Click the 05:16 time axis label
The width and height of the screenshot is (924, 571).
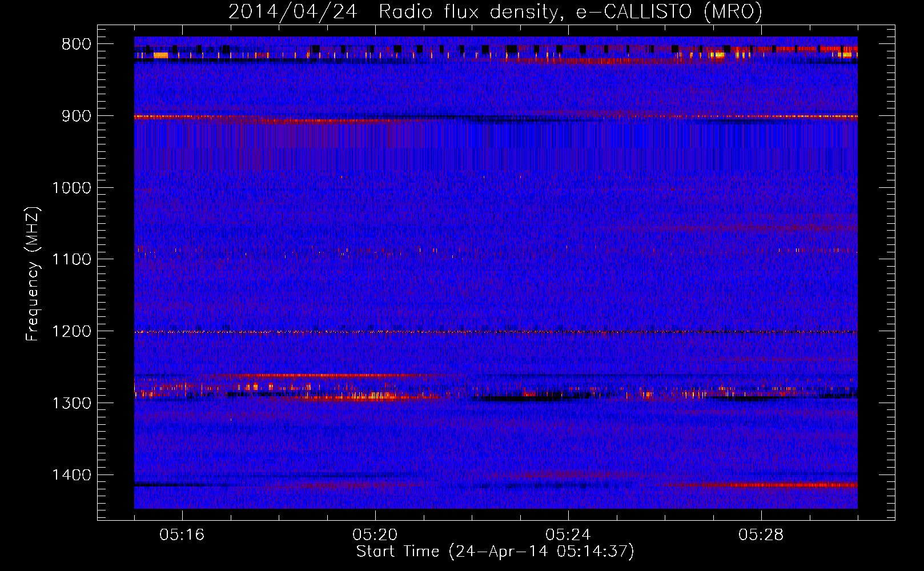[182, 535]
